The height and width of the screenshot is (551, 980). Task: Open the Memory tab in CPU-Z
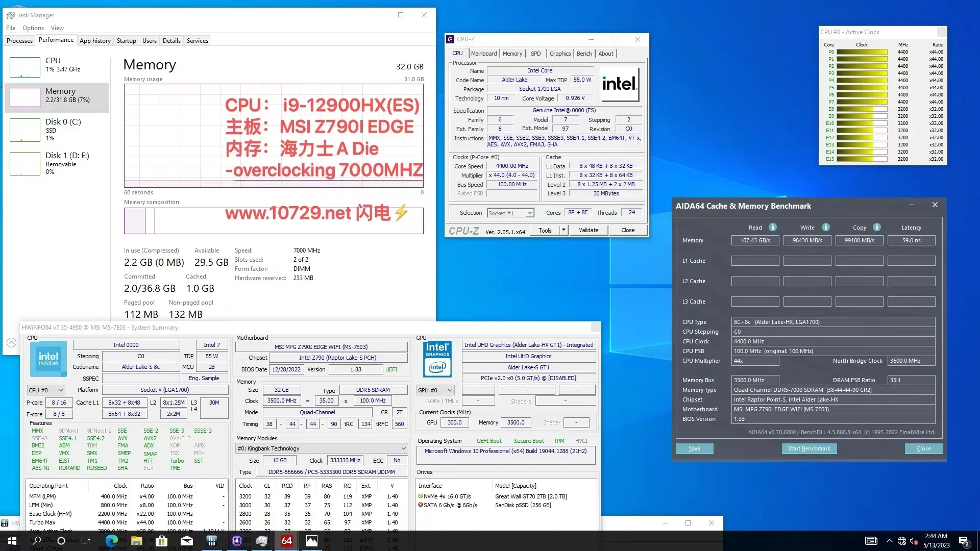512,54
